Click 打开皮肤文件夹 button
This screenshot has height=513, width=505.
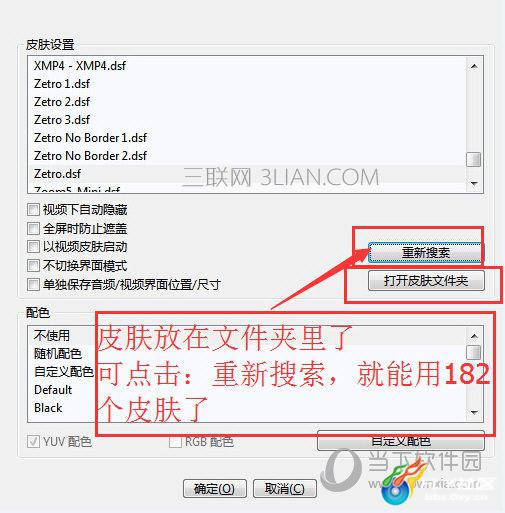click(x=426, y=281)
